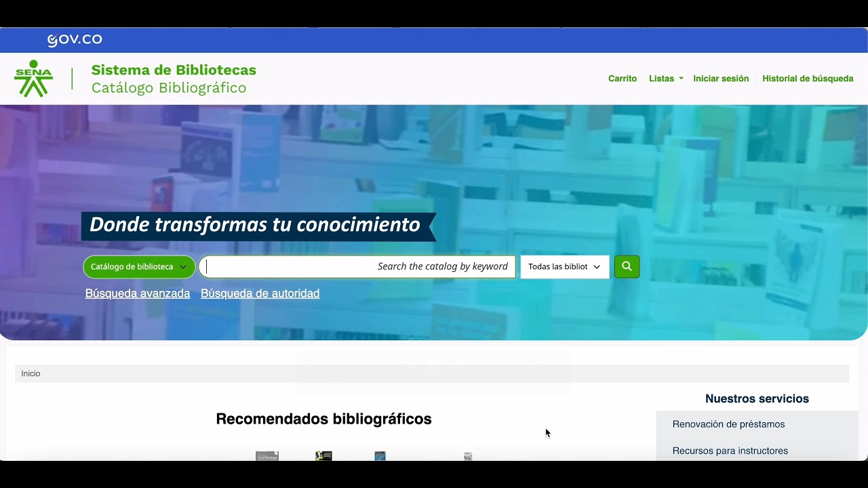This screenshot has width=868, height=488.
Task: Click Iniciar sesión
Action: pos(721,79)
